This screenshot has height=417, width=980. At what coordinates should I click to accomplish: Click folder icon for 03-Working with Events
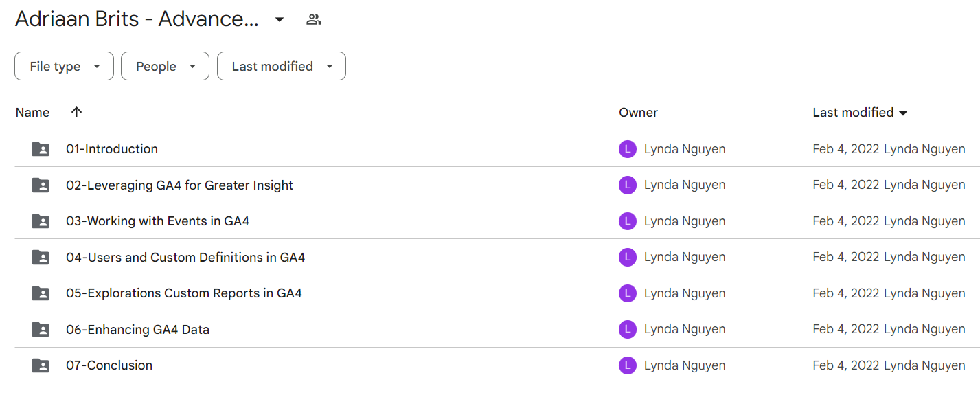pos(41,221)
